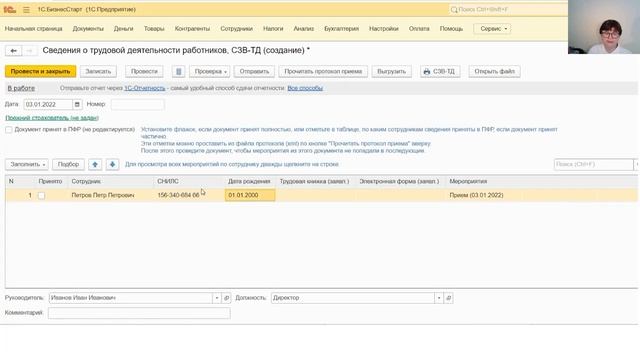The image size is (640, 360).
Task: Click the В работе status link
Action: pyautogui.click(x=21, y=88)
